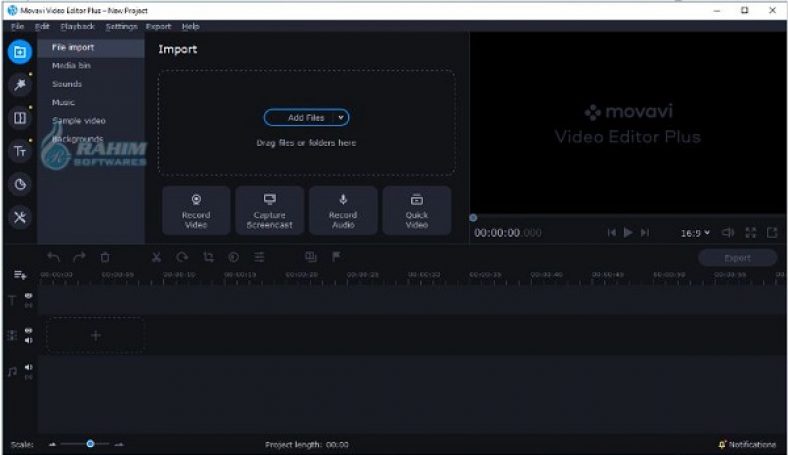
Task: Open the Notifications panel
Action: tap(746, 444)
